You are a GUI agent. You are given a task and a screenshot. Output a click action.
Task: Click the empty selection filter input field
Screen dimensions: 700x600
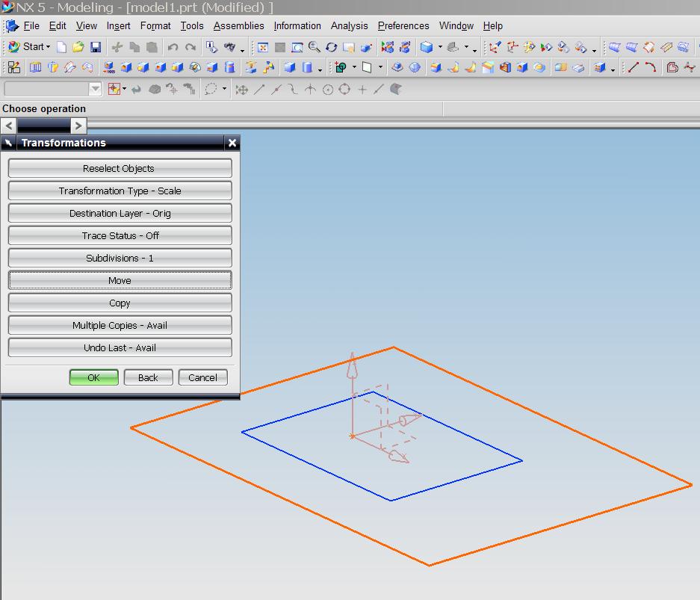(46, 89)
